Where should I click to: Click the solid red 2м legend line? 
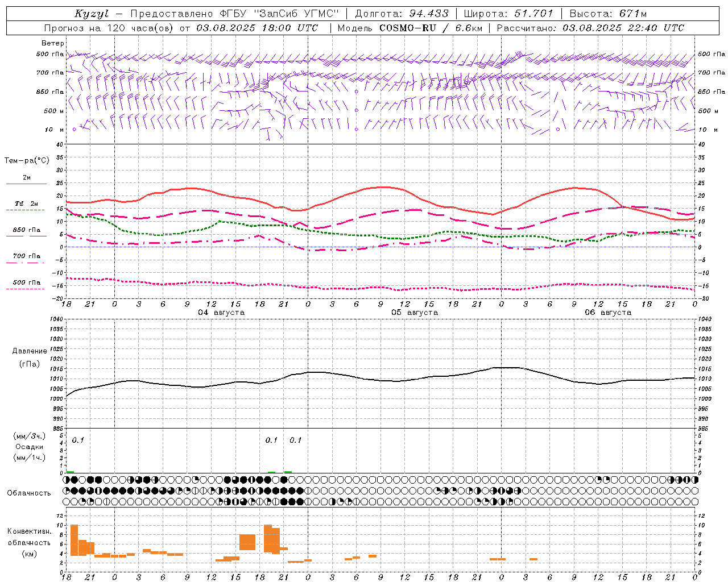coord(26,184)
